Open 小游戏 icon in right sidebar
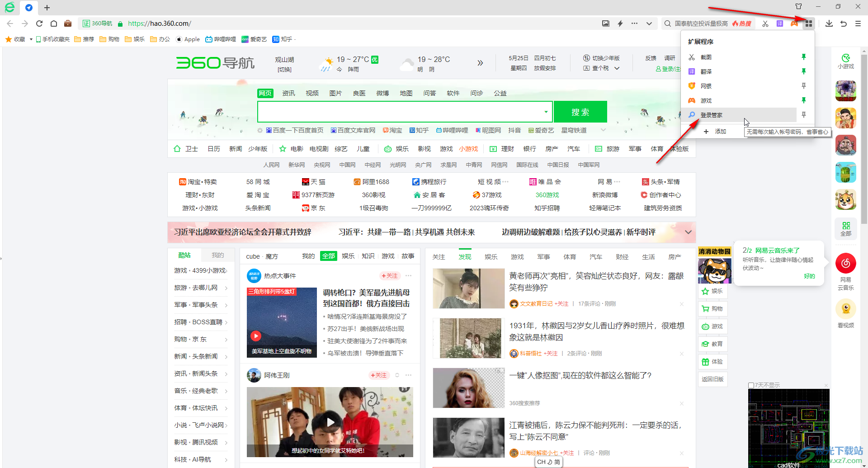Viewport: 868px width, 468px height. [846, 61]
